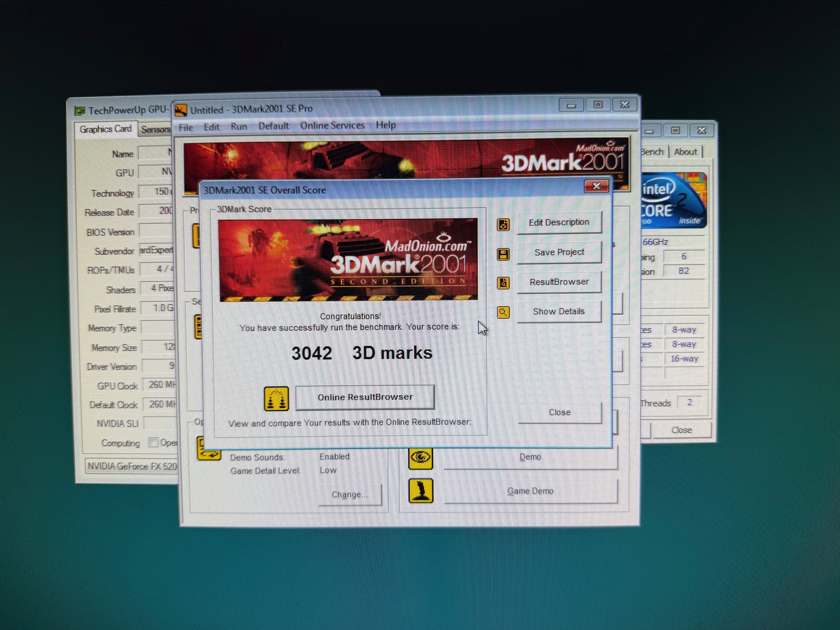Image resolution: width=840 pixels, height=630 pixels.
Task: Click the Intel Core 2 logo badge
Action: [x=674, y=200]
